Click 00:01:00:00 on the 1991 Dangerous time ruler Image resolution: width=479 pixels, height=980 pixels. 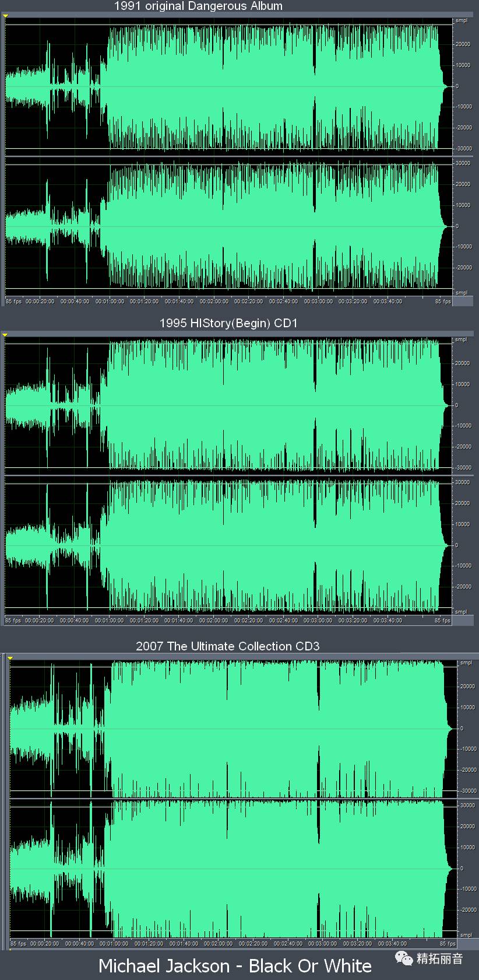click(x=110, y=302)
